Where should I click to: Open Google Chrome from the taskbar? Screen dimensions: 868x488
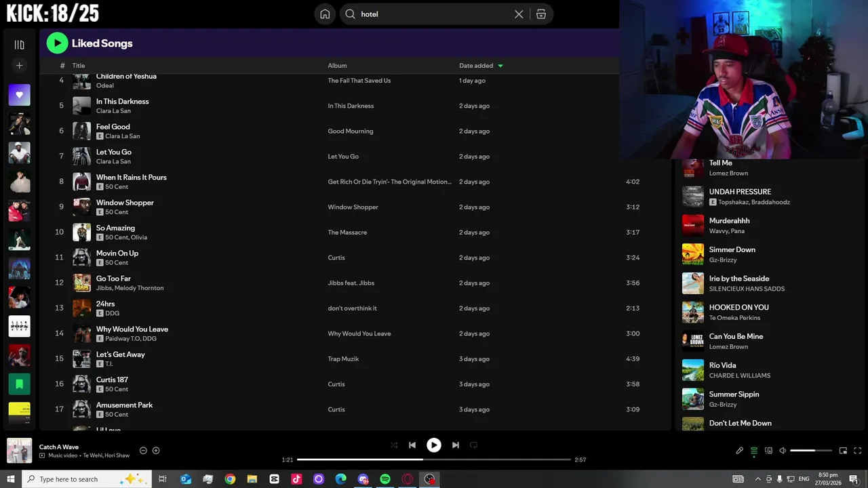(230, 479)
